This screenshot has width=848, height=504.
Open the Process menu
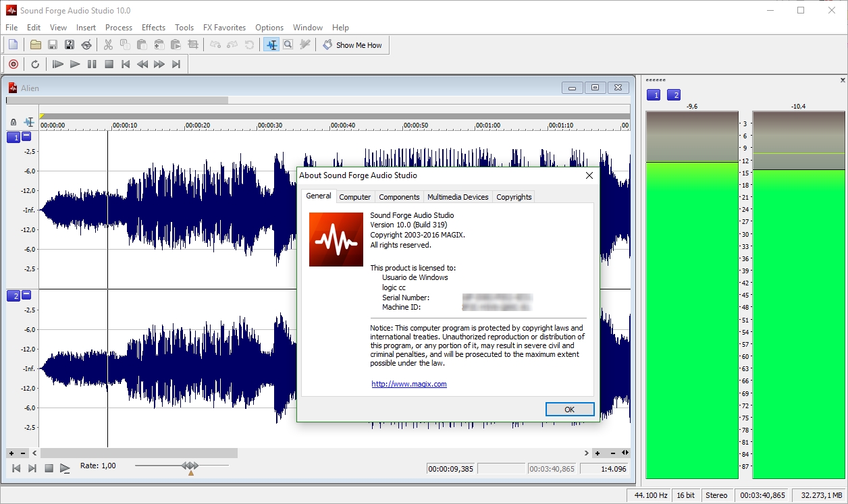click(119, 28)
